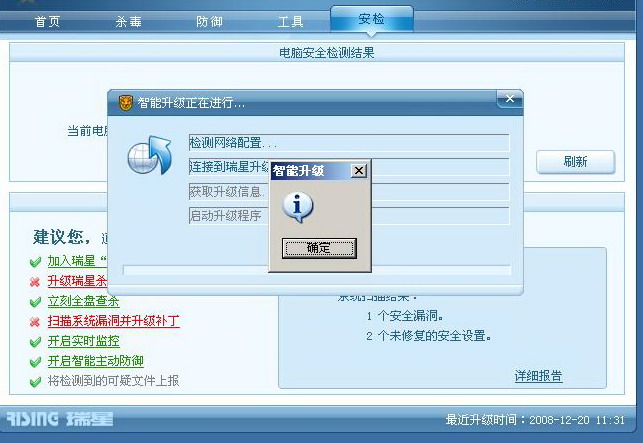Open the 防御 tab

coord(209,21)
